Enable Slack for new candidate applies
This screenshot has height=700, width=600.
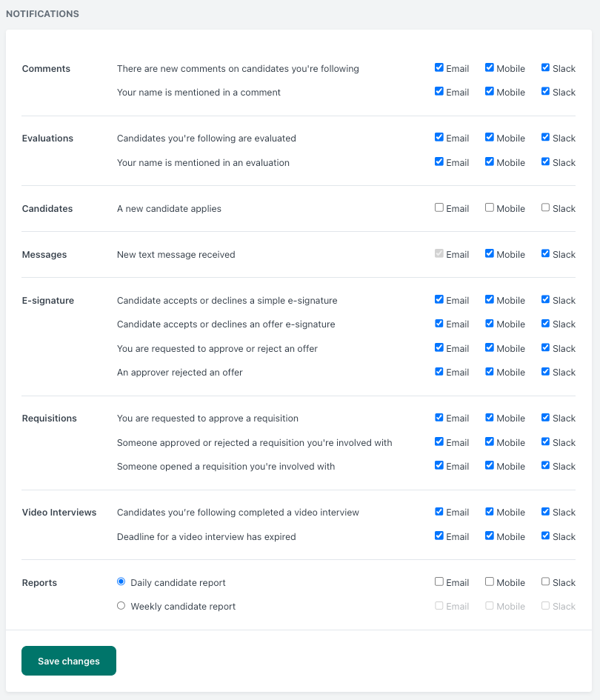pos(545,207)
